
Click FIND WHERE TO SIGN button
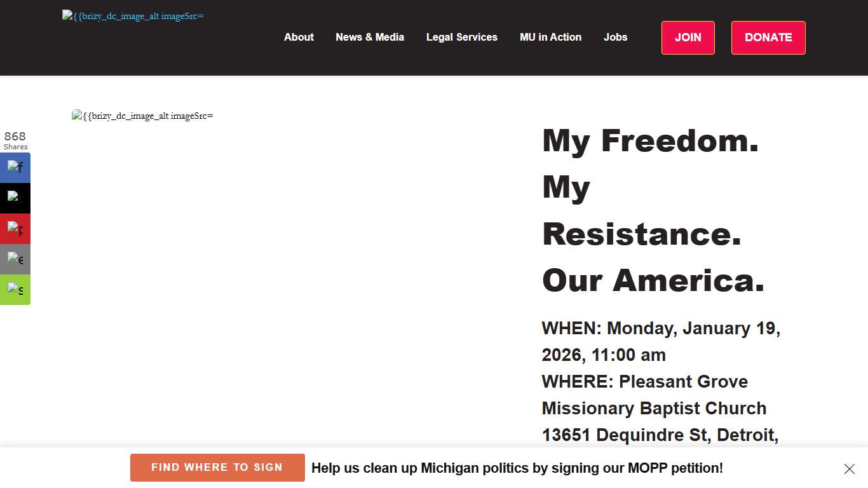click(217, 468)
